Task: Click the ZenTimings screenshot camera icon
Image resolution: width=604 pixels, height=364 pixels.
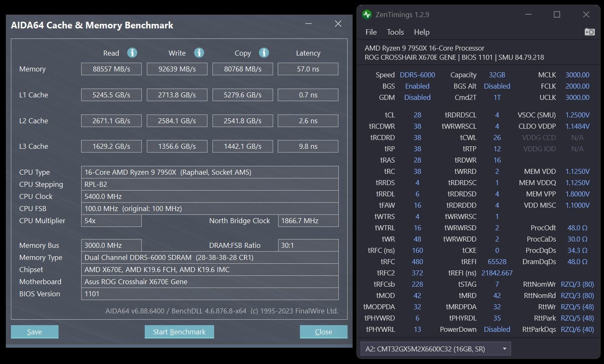Action: tap(589, 32)
